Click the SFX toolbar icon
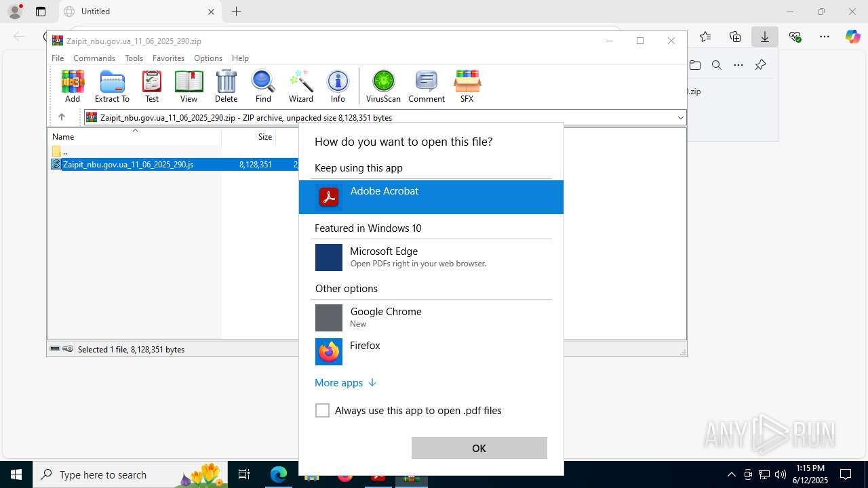The height and width of the screenshot is (488, 868). click(467, 86)
